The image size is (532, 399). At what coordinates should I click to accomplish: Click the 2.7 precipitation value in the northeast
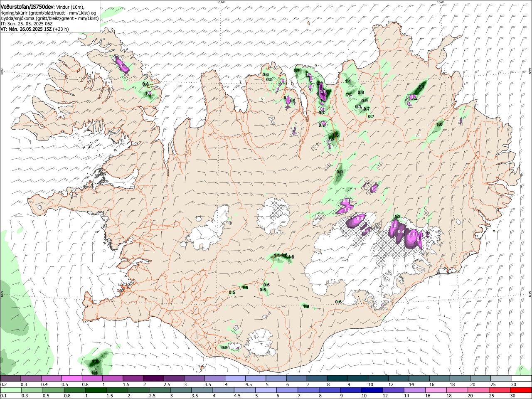coord(421,87)
